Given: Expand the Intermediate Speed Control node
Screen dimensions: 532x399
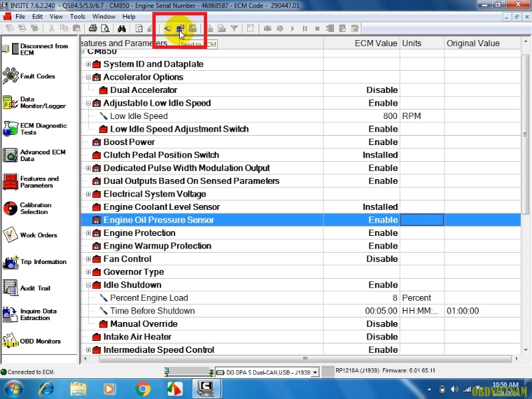Looking at the screenshot, I should (88, 350).
